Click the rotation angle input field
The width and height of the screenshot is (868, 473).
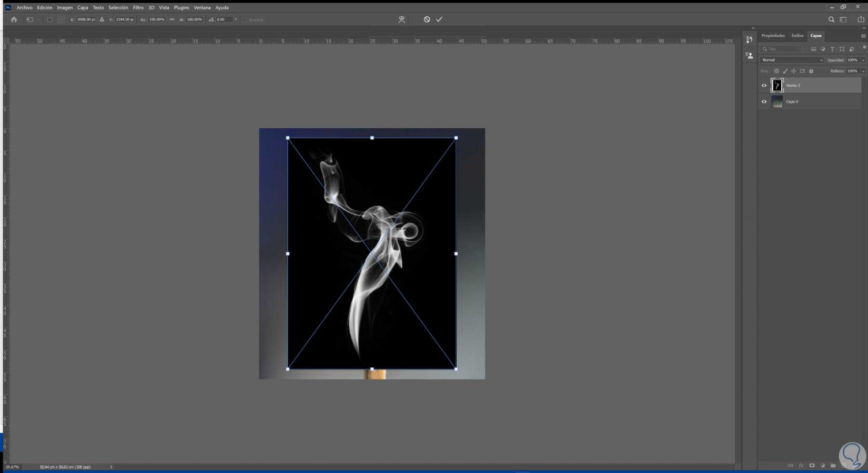pyautogui.click(x=223, y=19)
